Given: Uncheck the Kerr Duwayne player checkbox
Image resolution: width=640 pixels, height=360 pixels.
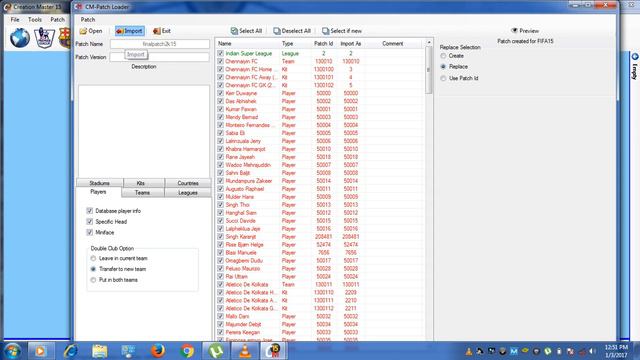Looking at the screenshot, I should (220, 93).
